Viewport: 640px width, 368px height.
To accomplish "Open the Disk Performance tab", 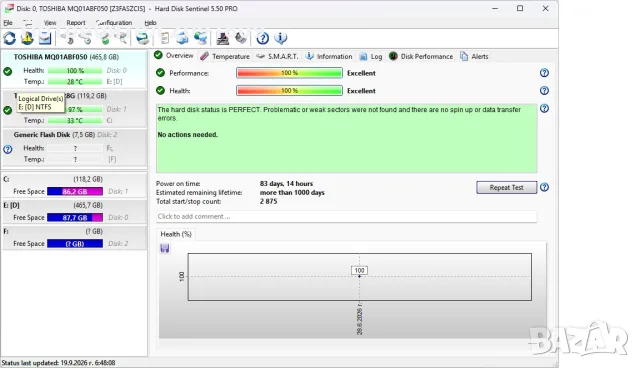I will coord(421,56).
